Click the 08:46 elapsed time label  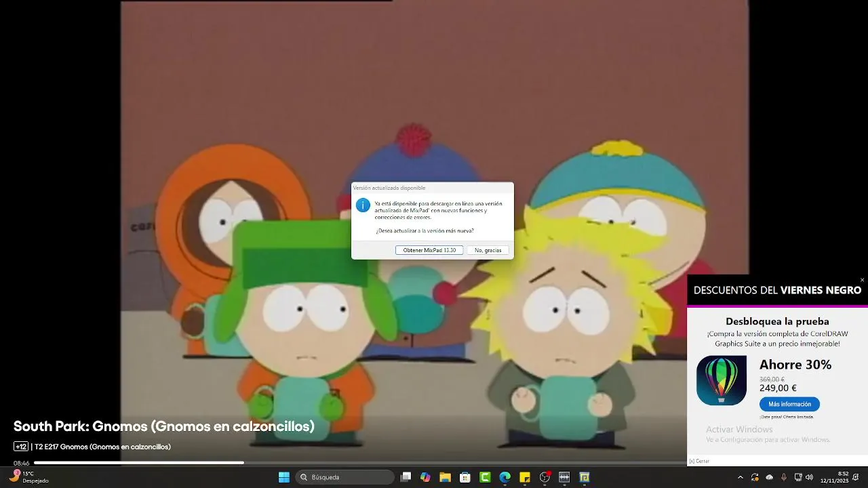point(21,464)
